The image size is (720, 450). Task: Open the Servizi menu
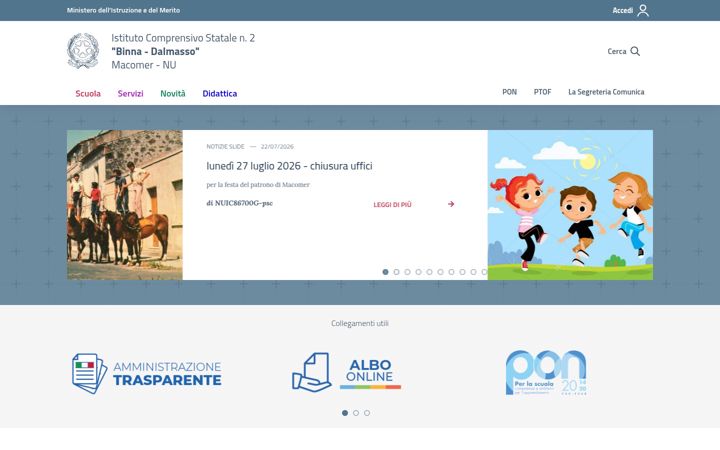click(x=130, y=94)
